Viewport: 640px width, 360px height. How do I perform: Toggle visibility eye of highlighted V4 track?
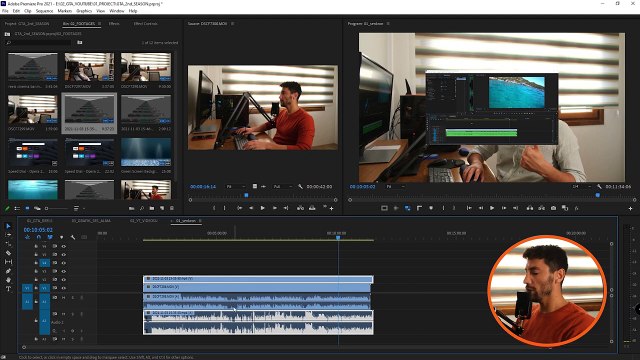point(64,263)
